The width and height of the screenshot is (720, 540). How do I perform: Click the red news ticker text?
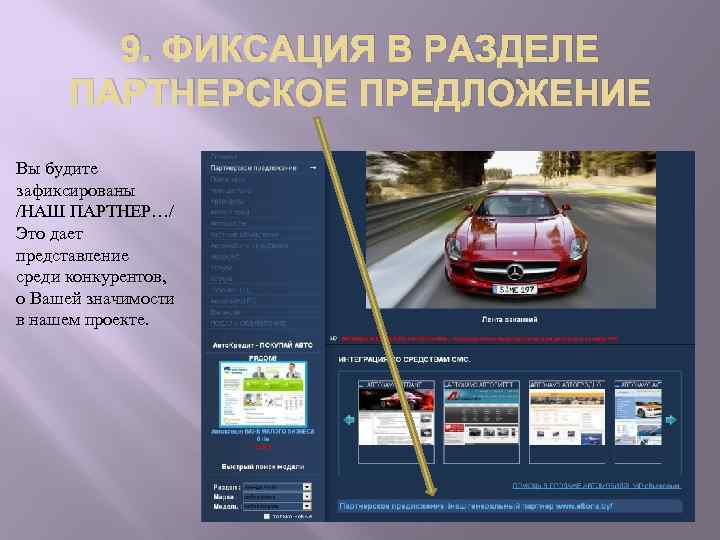point(479,339)
